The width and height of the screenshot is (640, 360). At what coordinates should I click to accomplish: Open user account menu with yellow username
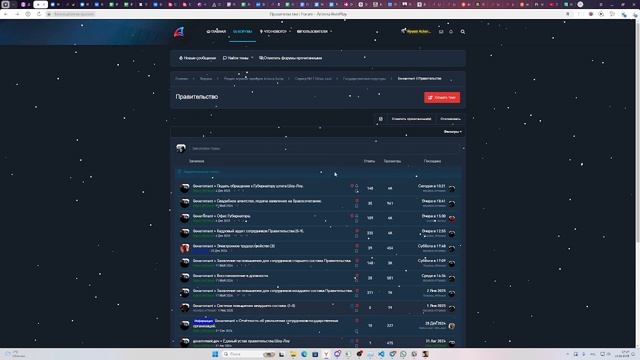(416, 31)
